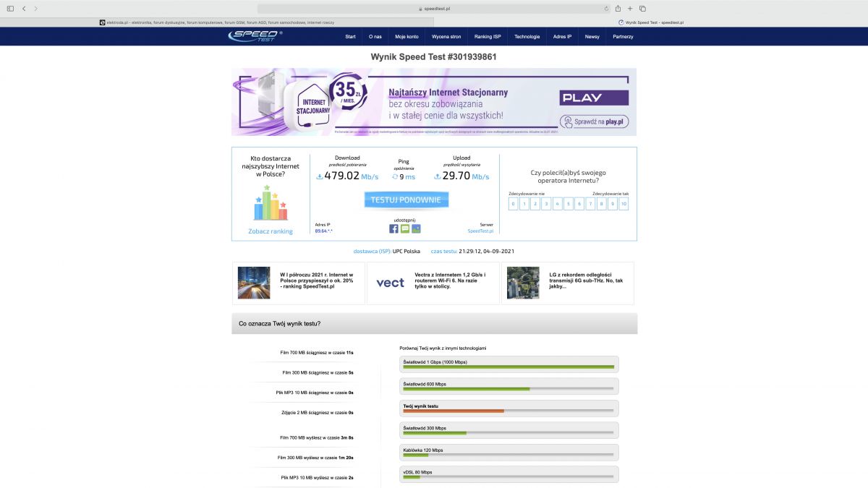Image resolution: width=868 pixels, height=488 pixels.
Task: Open Ranking ISP in navigation
Action: (x=488, y=36)
